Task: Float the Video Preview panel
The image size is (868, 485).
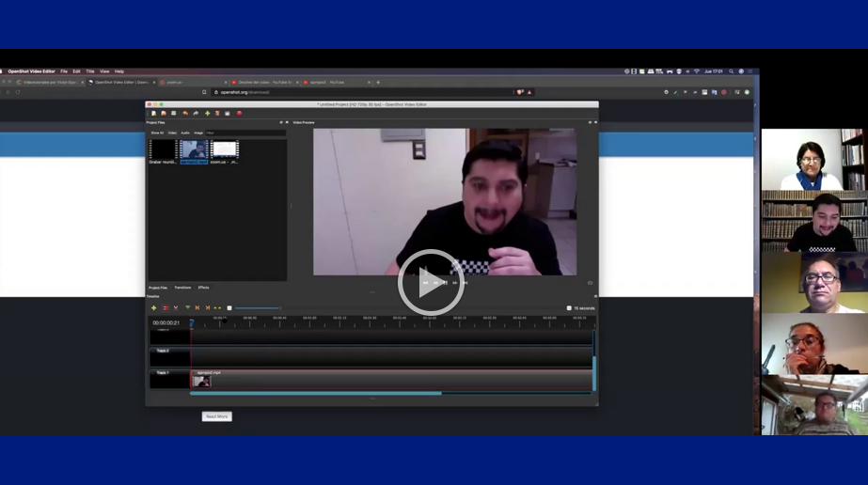Action: click(590, 122)
